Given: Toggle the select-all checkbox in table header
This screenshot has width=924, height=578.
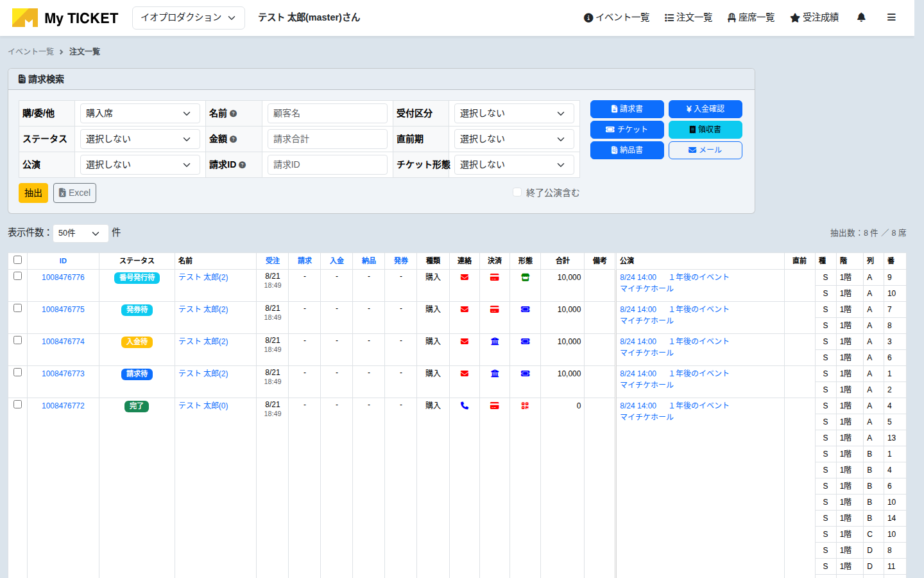Looking at the screenshot, I should [18, 260].
